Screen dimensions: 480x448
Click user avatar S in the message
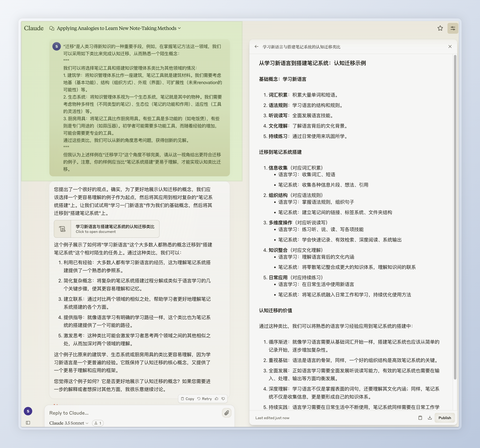pyautogui.click(x=56, y=46)
